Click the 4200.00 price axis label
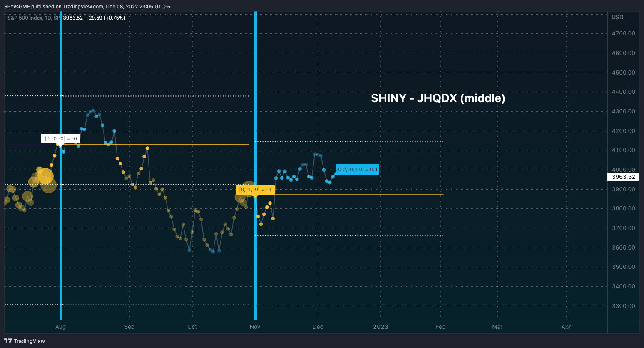Viewport: 644px width, 348px height. click(623, 131)
